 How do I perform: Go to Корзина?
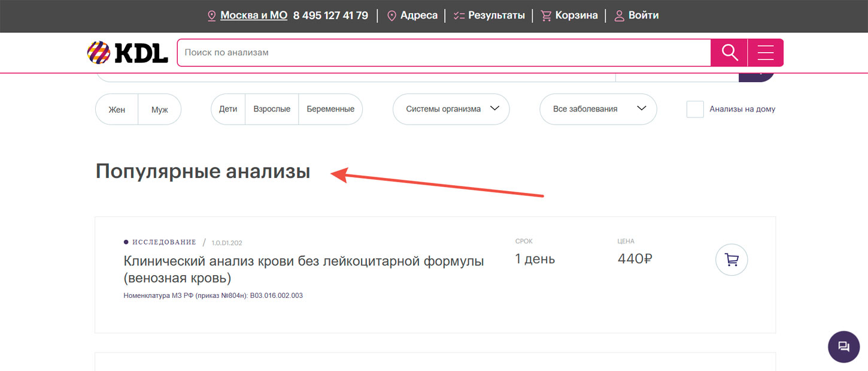point(576,16)
